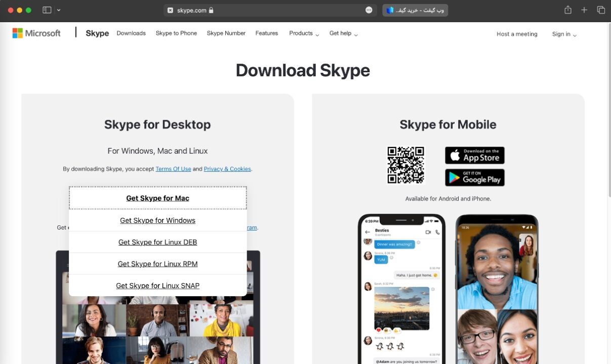Toggle the Safari sidebar

47,10
